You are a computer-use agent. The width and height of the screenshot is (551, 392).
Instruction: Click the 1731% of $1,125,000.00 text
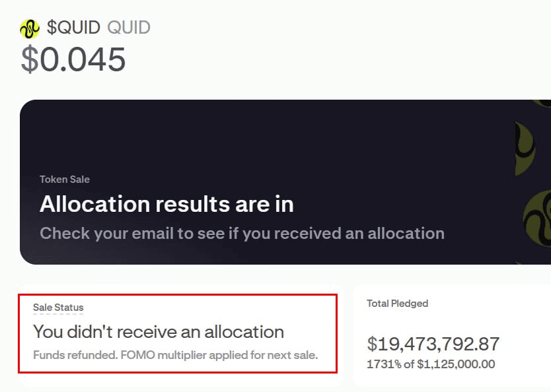pyautogui.click(x=431, y=364)
